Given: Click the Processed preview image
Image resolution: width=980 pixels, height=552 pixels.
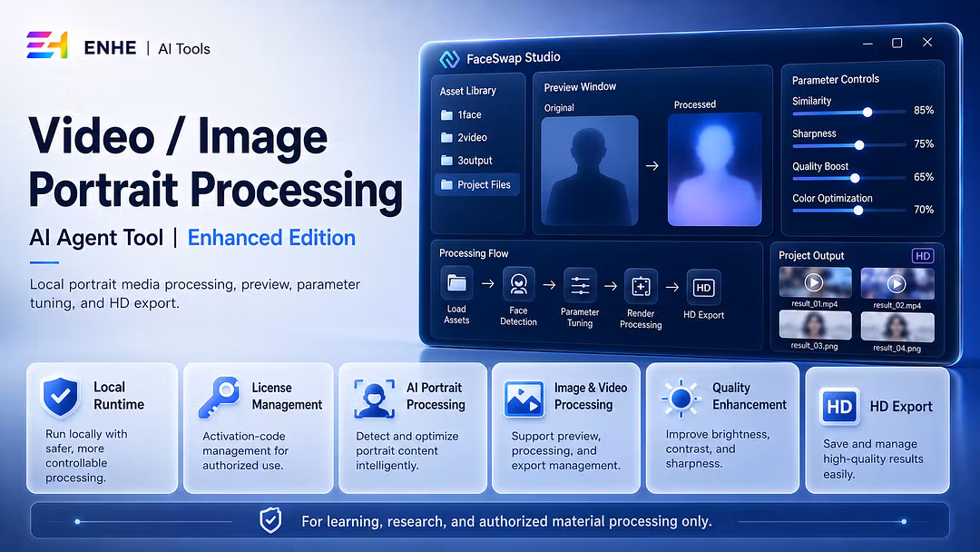Looking at the screenshot, I should pos(714,169).
